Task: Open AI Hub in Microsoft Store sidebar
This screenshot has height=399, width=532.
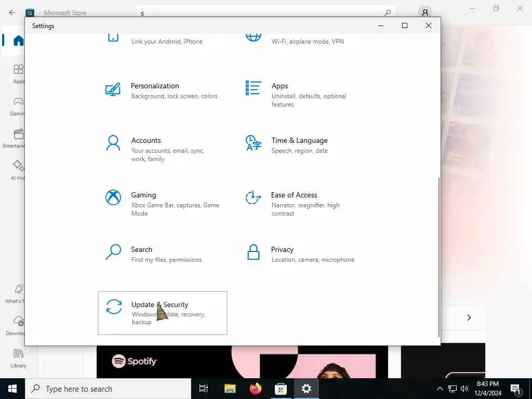Action: 18,170
